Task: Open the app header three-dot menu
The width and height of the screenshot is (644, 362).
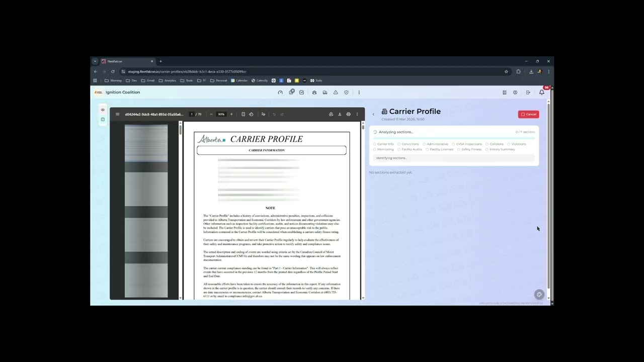Action: [x=359, y=93]
